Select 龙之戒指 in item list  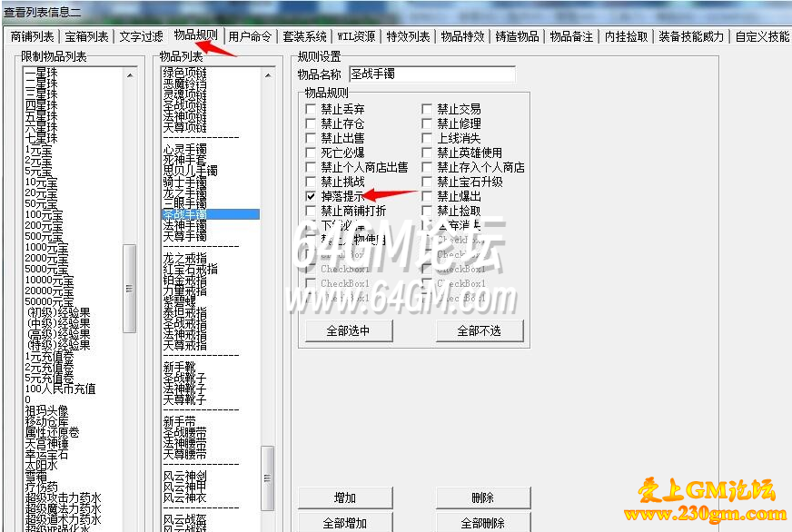point(185,258)
